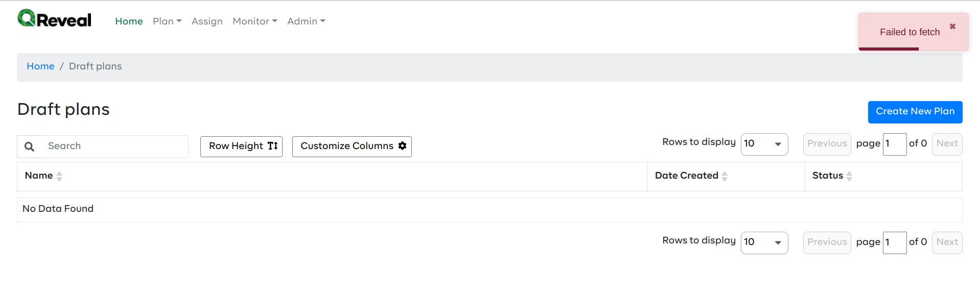Expand the Admin dropdown menu

(306, 21)
